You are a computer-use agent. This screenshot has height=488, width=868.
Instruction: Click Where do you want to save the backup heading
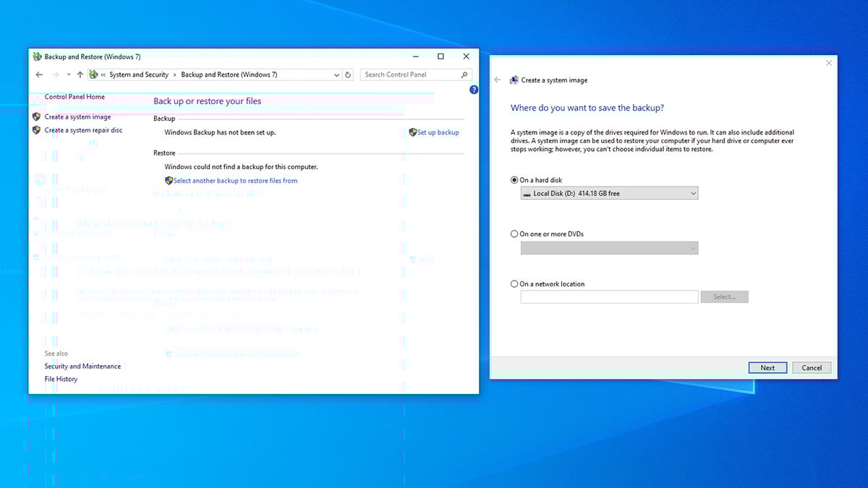coord(587,108)
